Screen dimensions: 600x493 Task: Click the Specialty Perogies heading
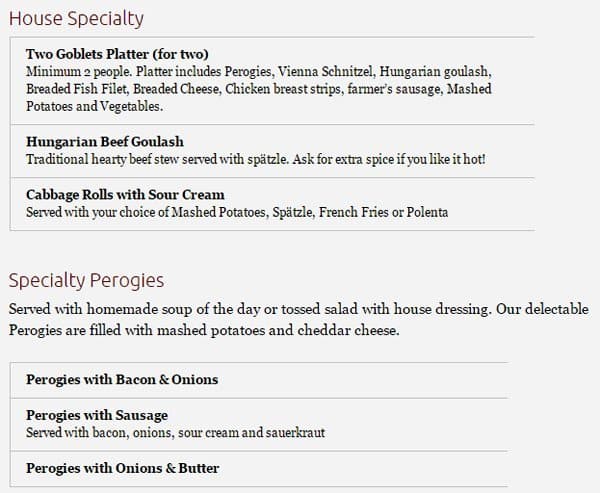click(x=86, y=281)
